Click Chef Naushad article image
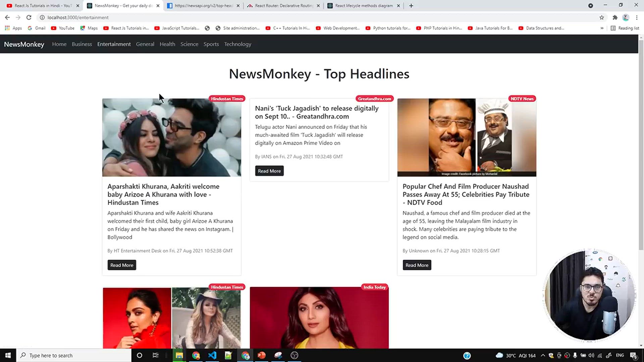 pos(467,137)
